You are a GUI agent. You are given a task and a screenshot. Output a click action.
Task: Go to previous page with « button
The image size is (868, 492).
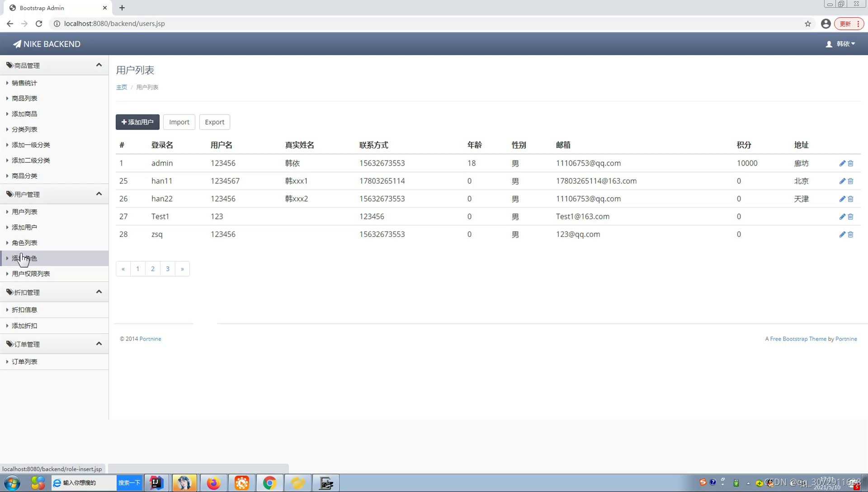123,269
